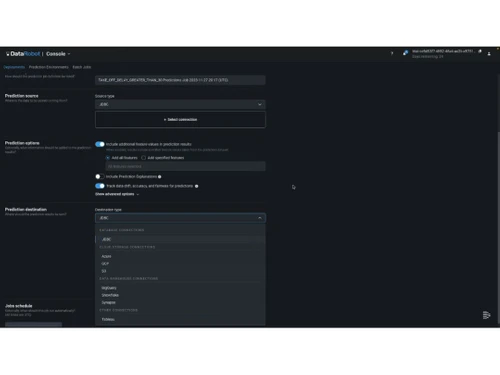Open the Console dropdown menu
Viewport: 500px width, 375px height.
coord(58,54)
